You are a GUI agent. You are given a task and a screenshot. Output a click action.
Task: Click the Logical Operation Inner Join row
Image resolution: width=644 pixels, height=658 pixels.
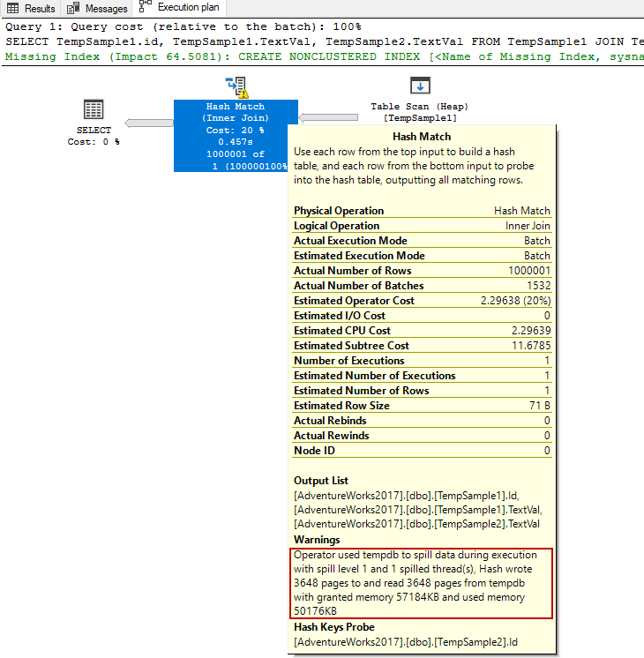[422, 226]
